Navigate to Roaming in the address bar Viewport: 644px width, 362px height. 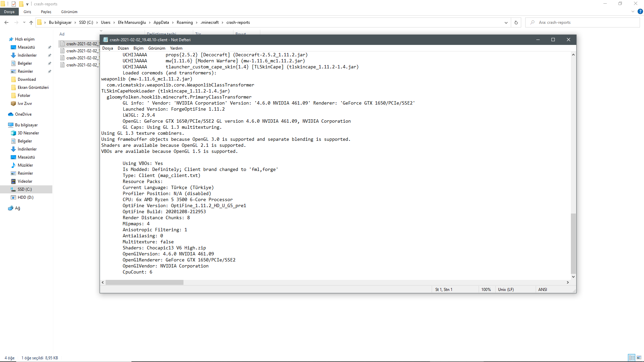(x=185, y=22)
